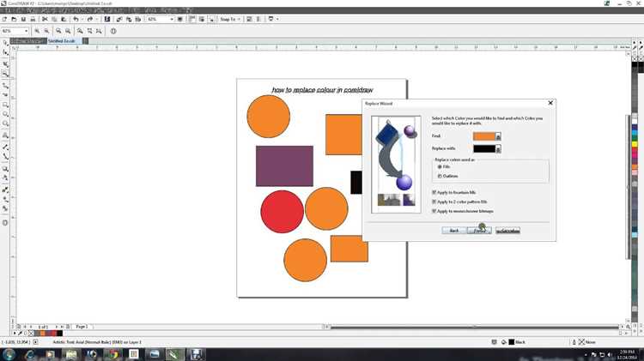Image resolution: width=644 pixels, height=361 pixels.
Task: Switch to the Untitled document tab
Action: [62, 41]
